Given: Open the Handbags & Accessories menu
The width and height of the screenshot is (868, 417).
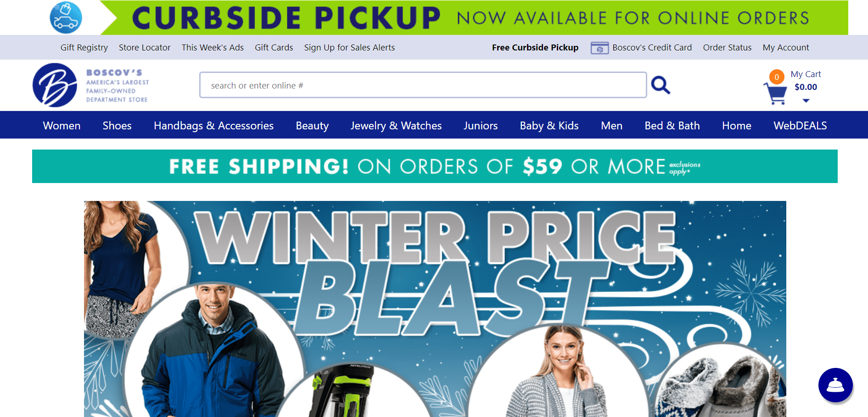Looking at the screenshot, I should click(x=213, y=125).
